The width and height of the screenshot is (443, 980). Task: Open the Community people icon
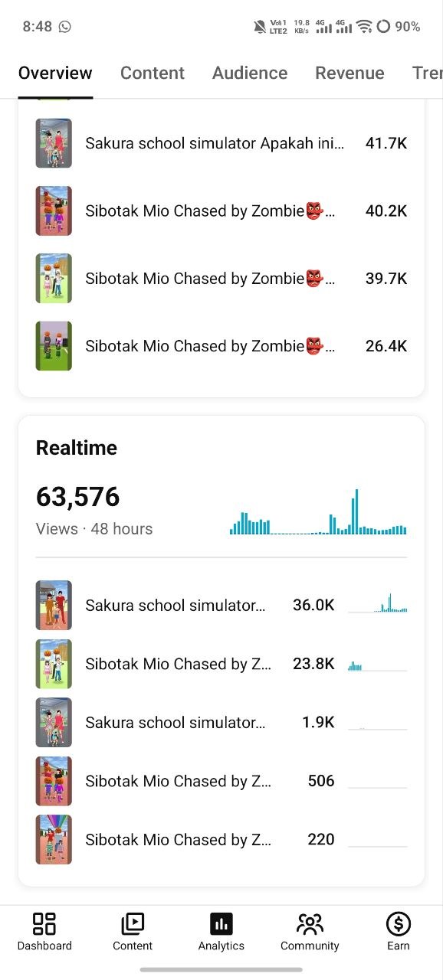310,923
